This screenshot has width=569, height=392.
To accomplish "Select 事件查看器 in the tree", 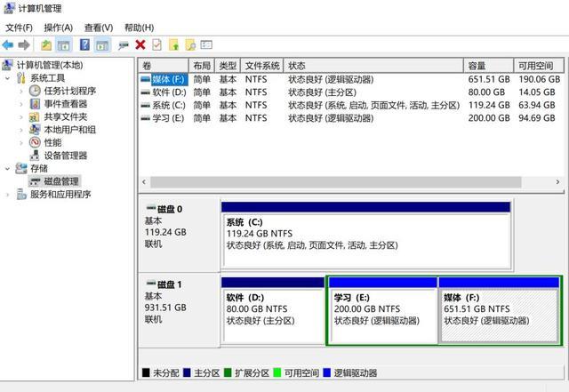I will coord(66,104).
